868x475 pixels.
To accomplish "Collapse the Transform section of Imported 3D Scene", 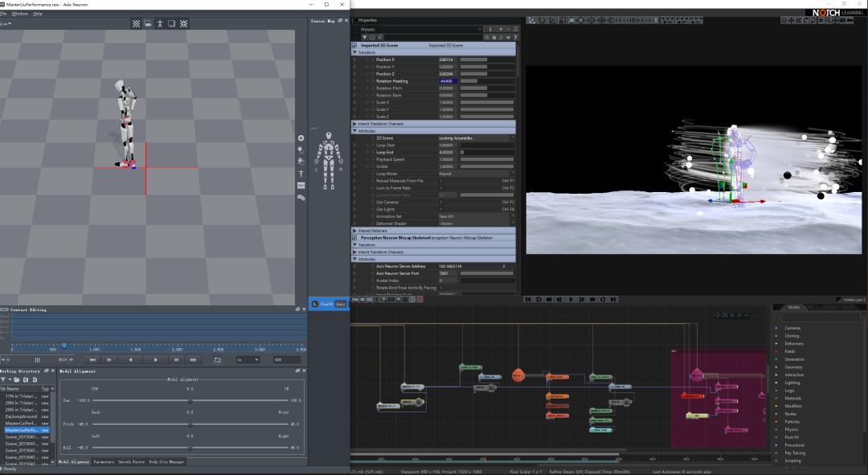I will click(x=355, y=52).
